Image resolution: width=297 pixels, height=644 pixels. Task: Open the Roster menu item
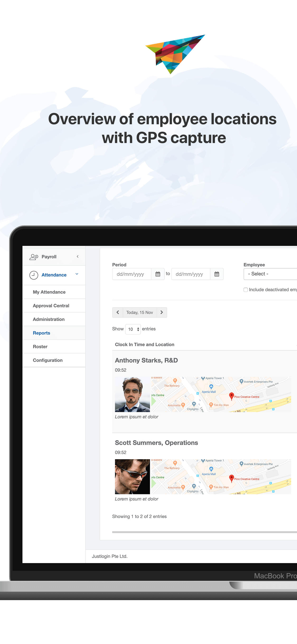54,347
